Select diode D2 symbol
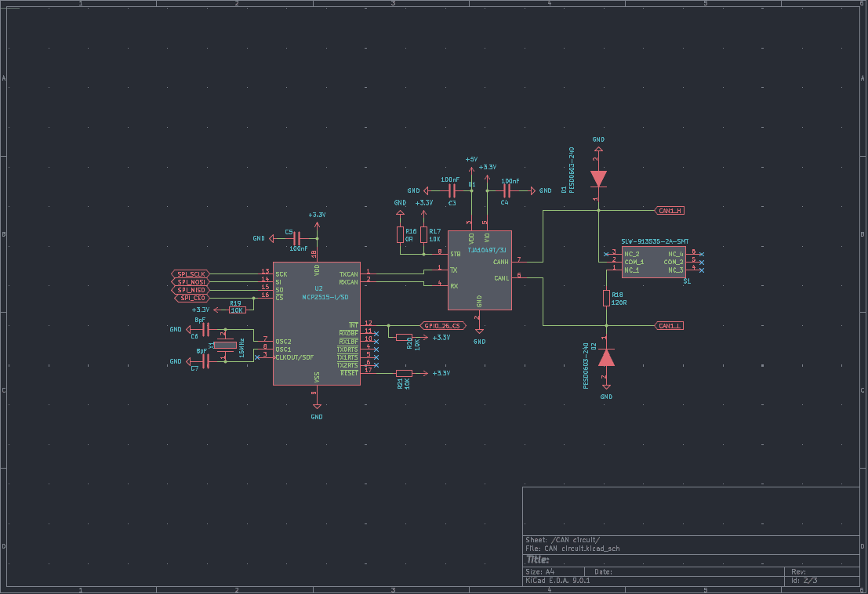 pyautogui.click(x=606, y=358)
